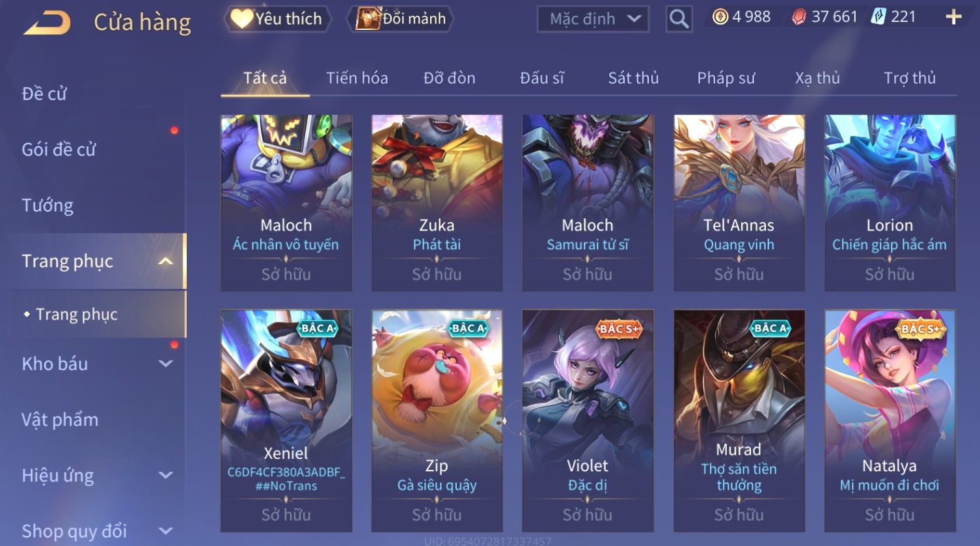This screenshot has height=546, width=980.
Task: Open Đổi mảnh chest exchange
Action: [401, 19]
